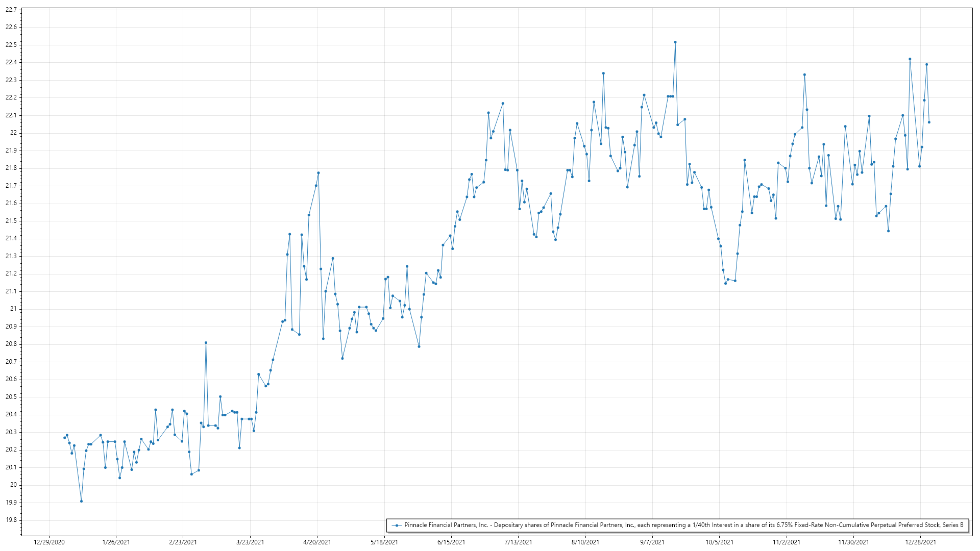Select the 7/13/2021 x-axis date label
Viewport: 980px width, 551px height.
518,542
